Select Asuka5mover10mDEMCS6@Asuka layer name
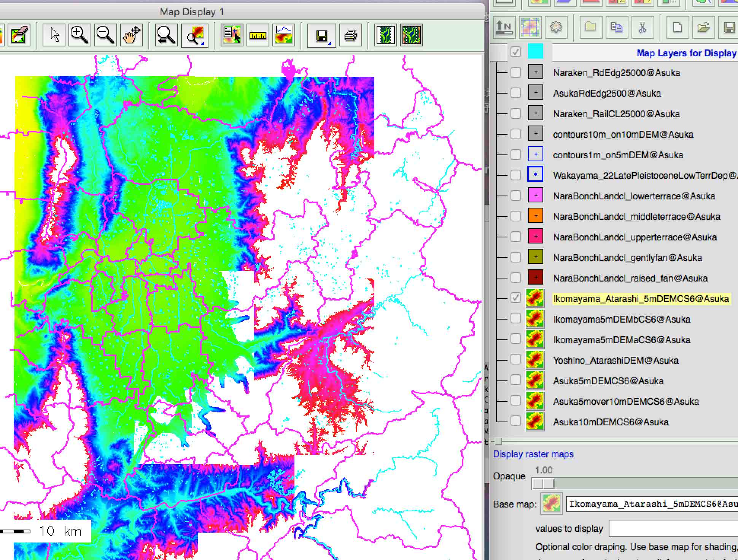The image size is (738, 560). 626,401
